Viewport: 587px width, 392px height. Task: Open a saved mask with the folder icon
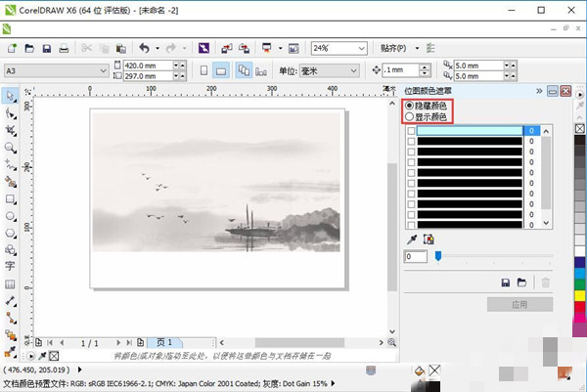[x=521, y=283]
